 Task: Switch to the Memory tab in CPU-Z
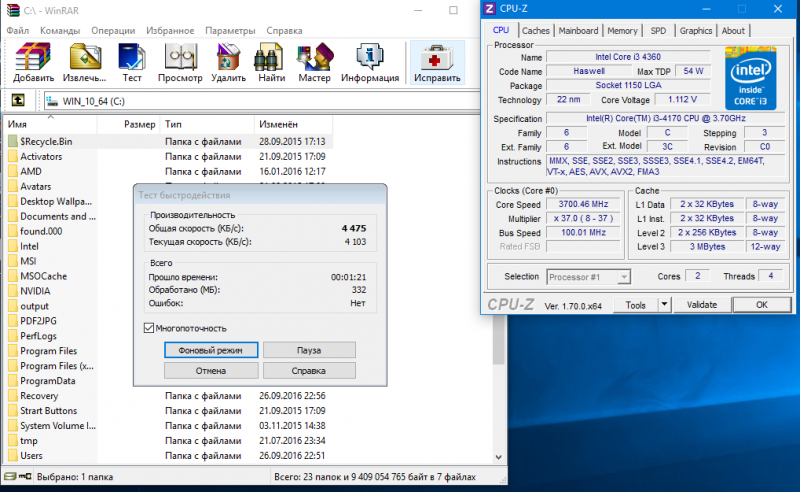pos(622,31)
